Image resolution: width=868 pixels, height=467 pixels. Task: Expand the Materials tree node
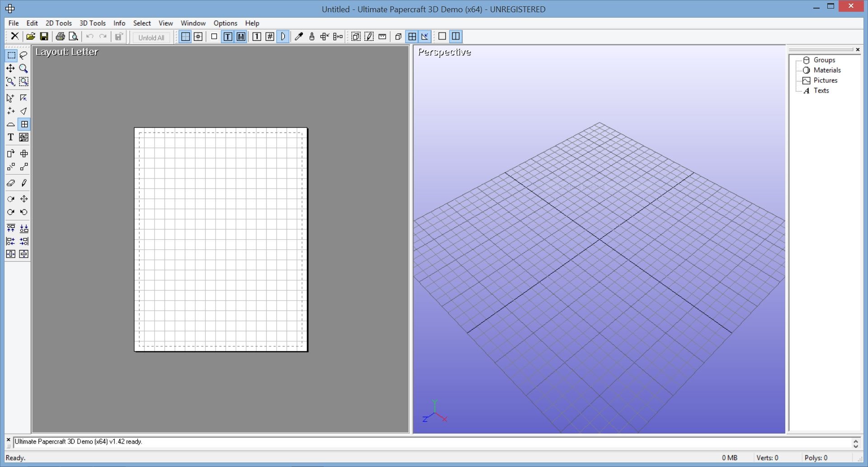pos(826,70)
